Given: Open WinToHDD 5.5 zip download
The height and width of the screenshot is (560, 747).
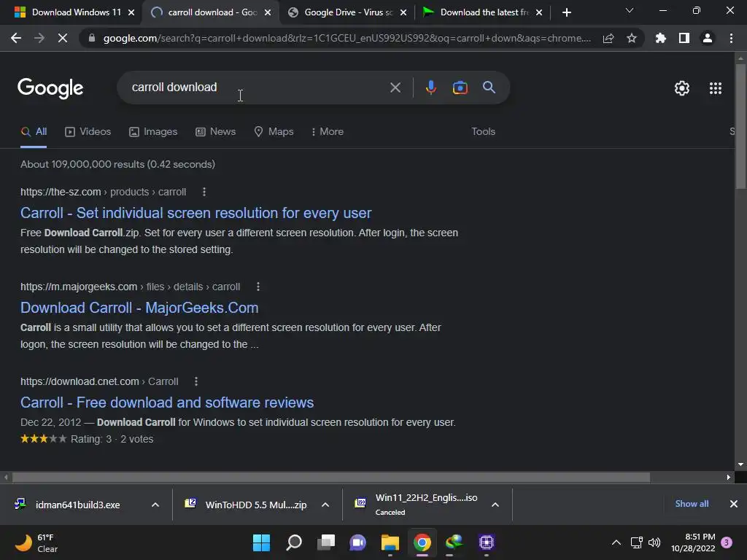Looking at the screenshot, I should pyautogui.click(x=256, y=505).
